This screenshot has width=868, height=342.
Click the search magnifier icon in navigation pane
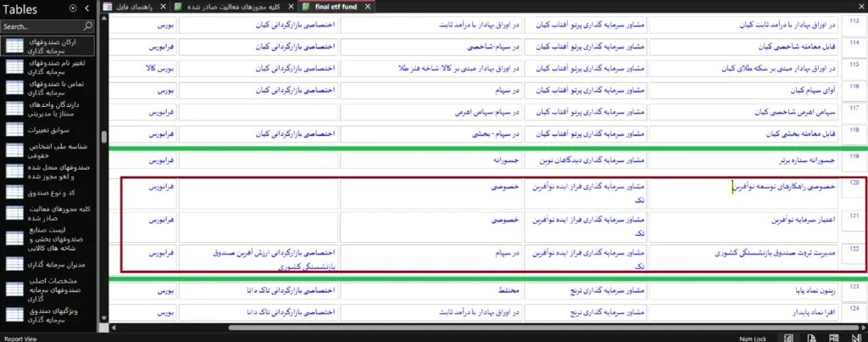tap(88, 26)
